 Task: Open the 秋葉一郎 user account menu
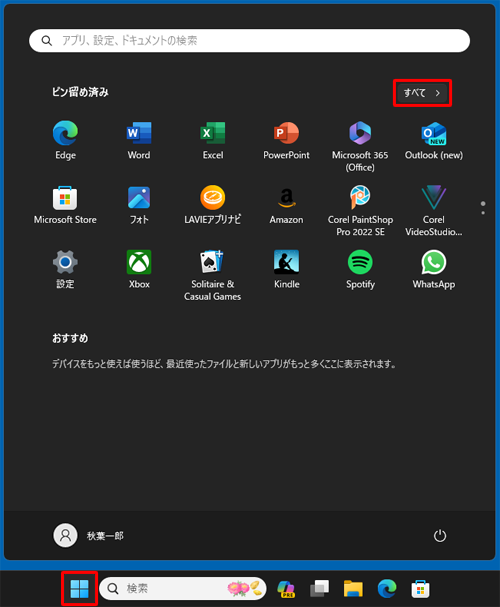pos(89,536)
